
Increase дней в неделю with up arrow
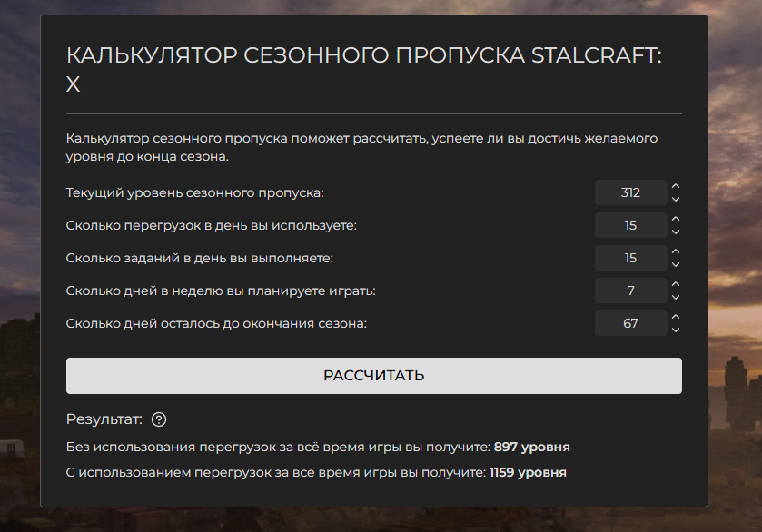(x=675, y=285)
